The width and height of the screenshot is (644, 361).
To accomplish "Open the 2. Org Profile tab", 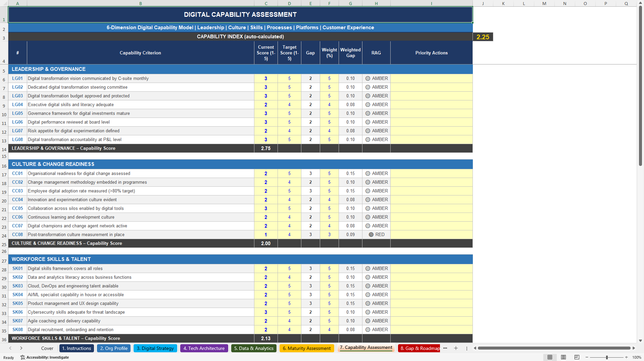I will tap(114, 348).
